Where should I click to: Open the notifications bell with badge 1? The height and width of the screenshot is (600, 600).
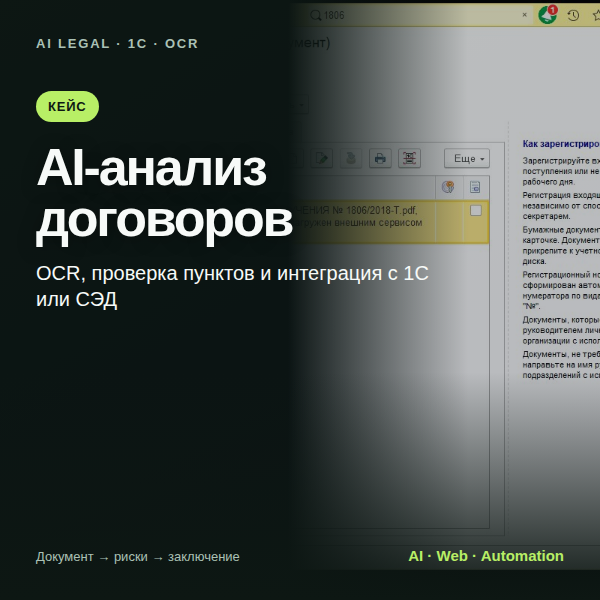point(548,15)
